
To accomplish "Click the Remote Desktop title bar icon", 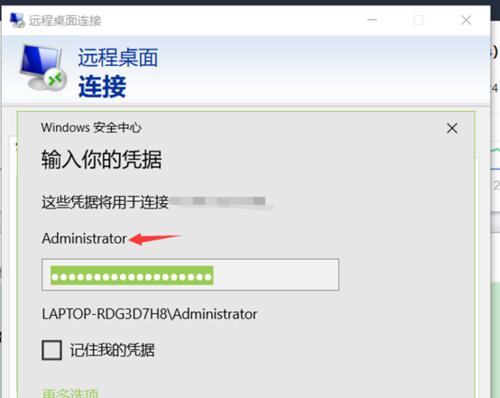I will coord(17,20).
